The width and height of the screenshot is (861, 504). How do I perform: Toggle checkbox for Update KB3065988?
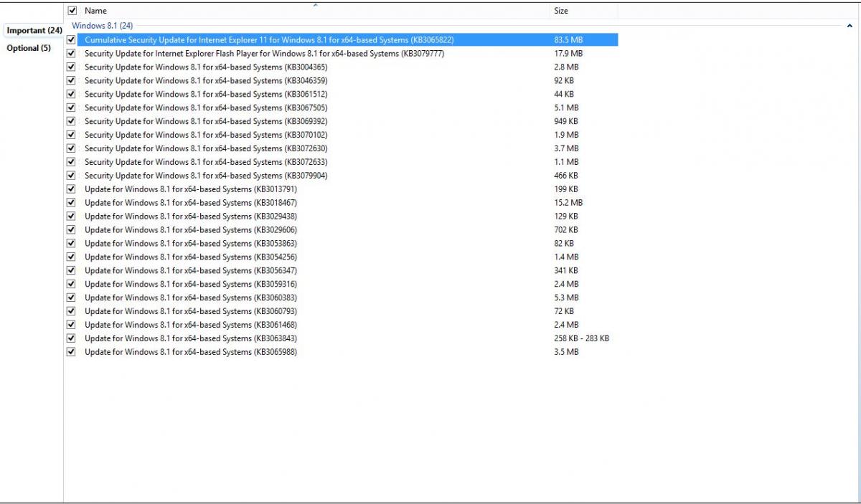(x=71, y=352)
